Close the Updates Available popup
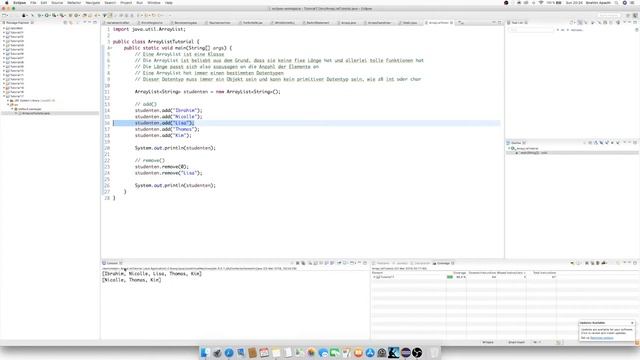Viewport: 640px width, 360px height. pyautogui.click(x=632, y=323)
